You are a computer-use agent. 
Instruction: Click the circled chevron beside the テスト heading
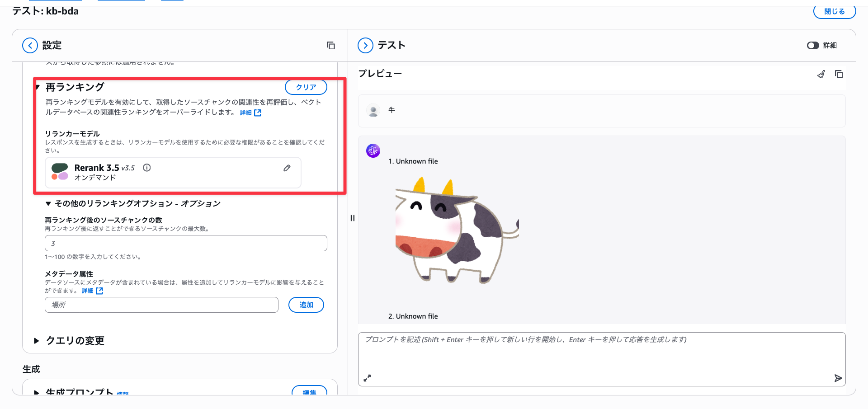[x=365, y=45]
